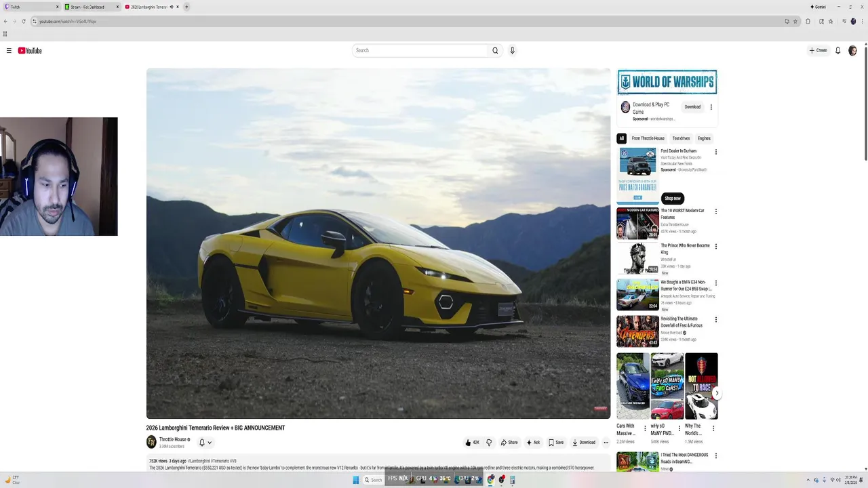Open the YouTube notifications bell
The image size is (868, 488).
838,50
